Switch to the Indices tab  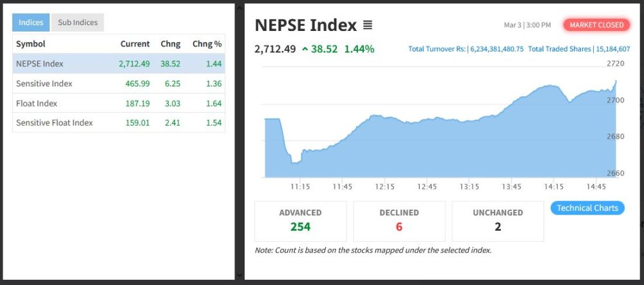pyautogui.click(x=31, y=23)
